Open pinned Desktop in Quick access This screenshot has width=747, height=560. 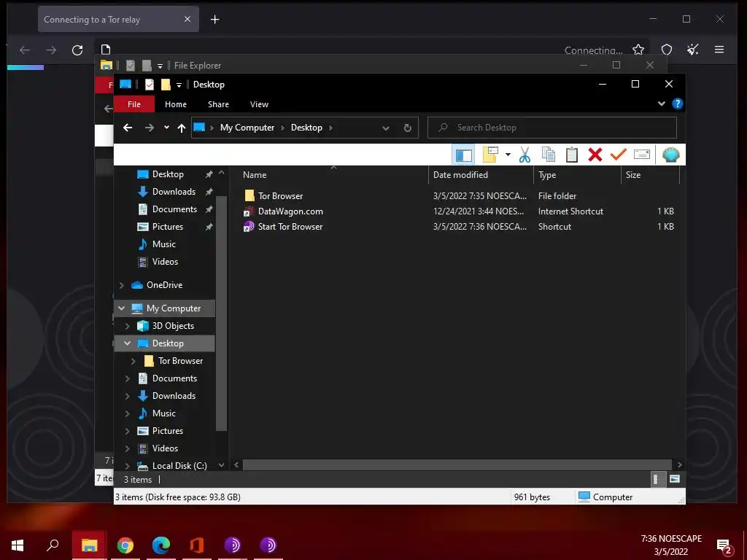[x=168, y=174]
